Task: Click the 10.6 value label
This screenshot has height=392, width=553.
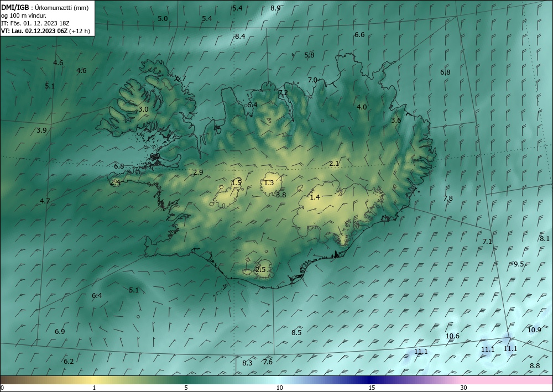Action: (452, 336)
